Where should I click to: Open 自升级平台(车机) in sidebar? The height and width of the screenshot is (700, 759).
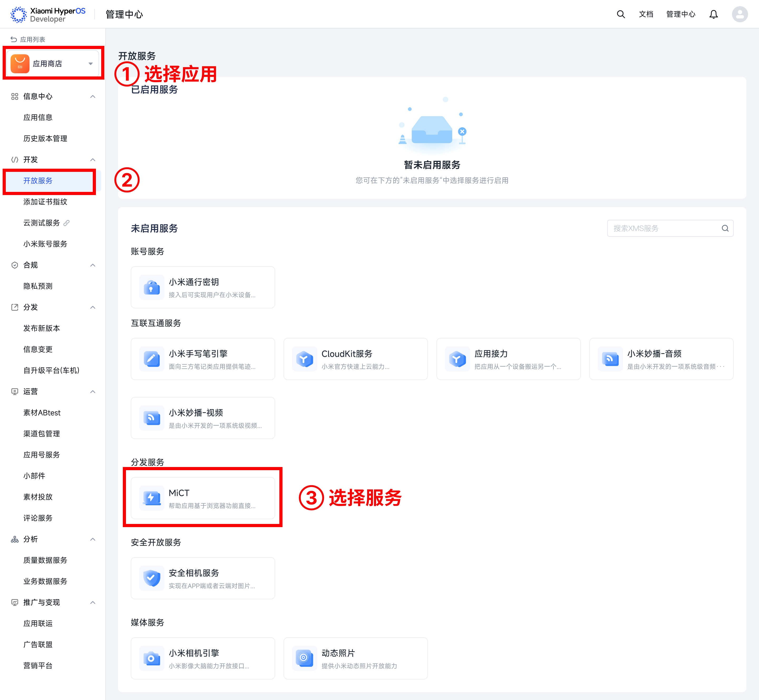point(51,371)
